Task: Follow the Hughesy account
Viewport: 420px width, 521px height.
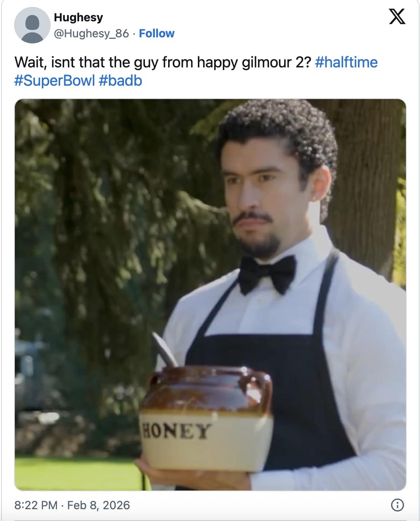Action: pyautogui.click(x=156, y=34)
